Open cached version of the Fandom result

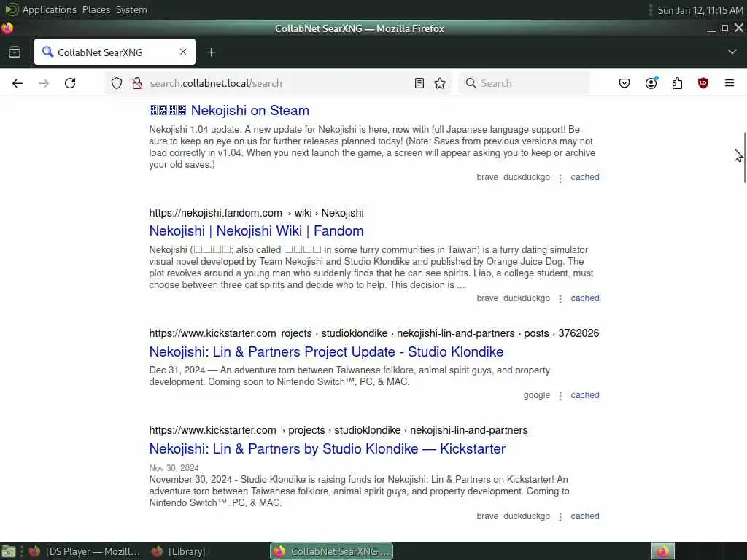(585, 298)
